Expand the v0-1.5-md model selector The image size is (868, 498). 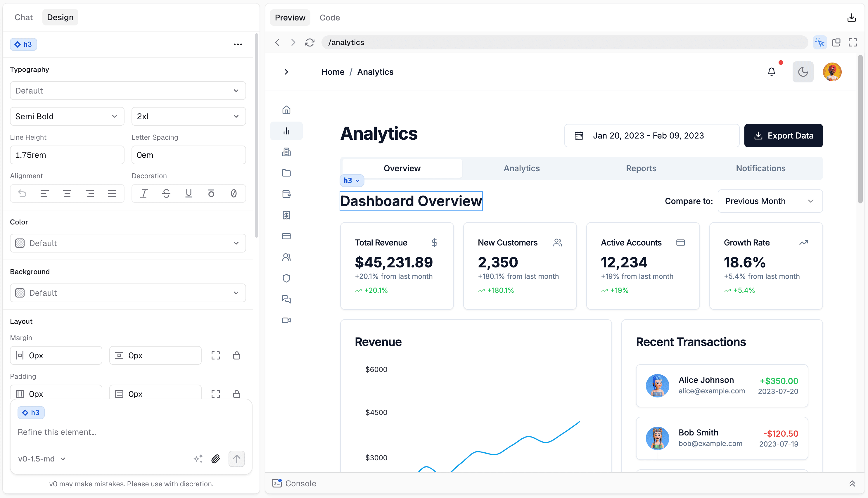(42, 459)
